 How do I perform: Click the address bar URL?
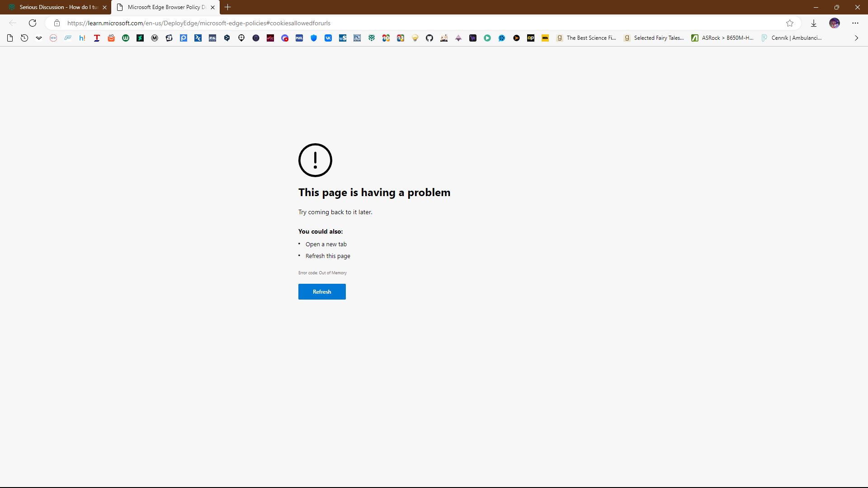coord(199,23)
